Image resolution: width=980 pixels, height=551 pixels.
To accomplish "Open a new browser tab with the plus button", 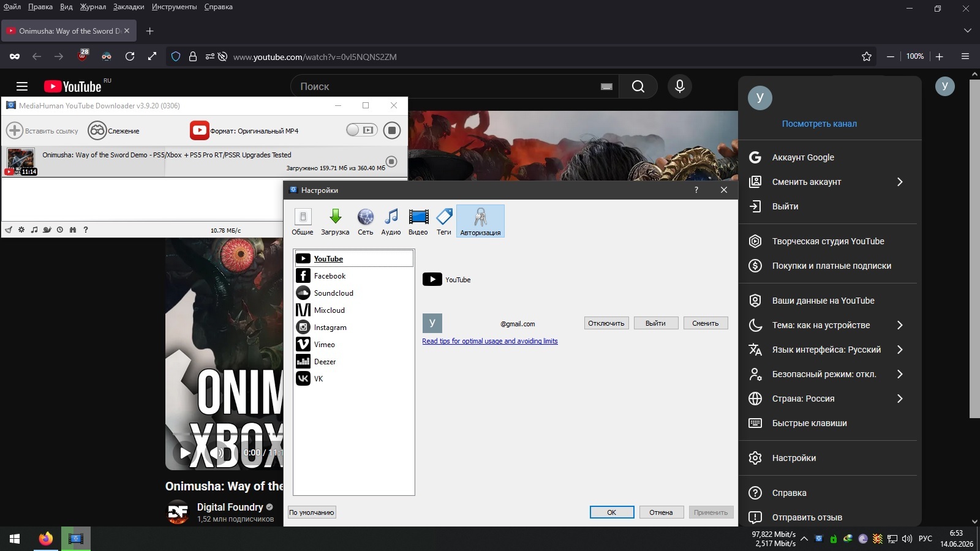I will click(150, 31).
